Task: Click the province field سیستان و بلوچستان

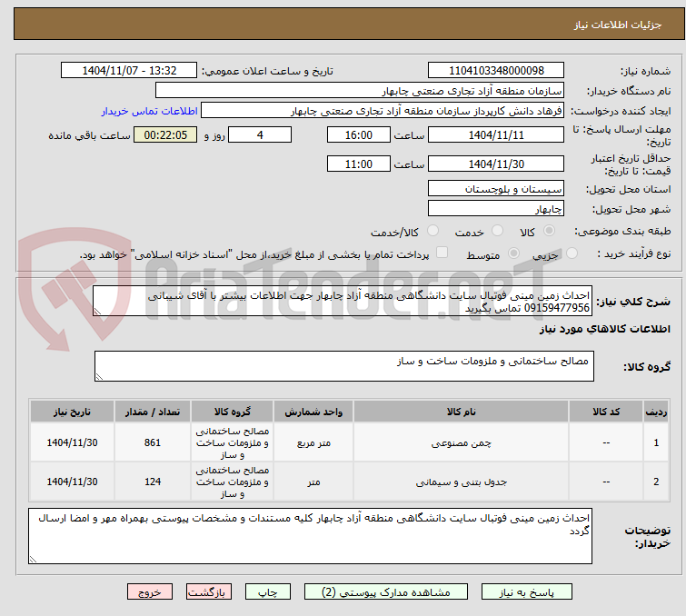Action: (496, 189)
